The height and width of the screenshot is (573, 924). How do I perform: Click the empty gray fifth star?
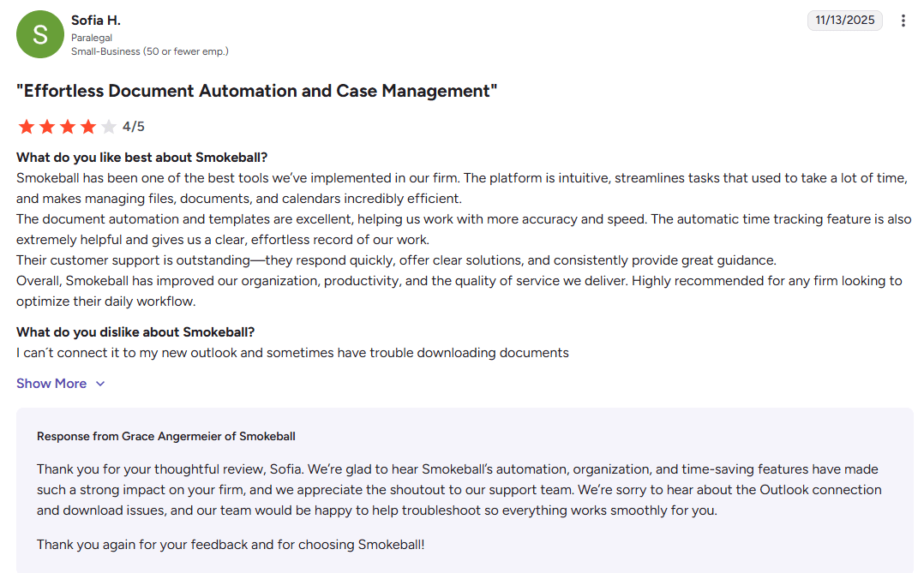click(109, 127)
